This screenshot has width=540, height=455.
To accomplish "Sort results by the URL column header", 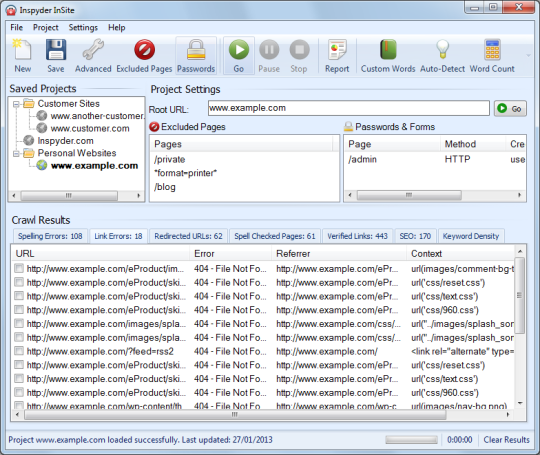I will (x=101, y=254).
